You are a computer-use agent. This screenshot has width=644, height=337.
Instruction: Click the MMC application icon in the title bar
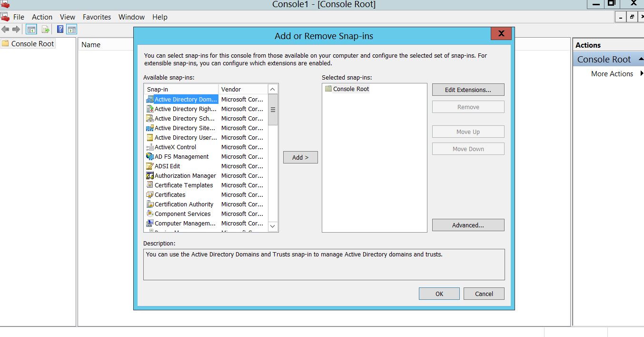[x=5, y=4]
